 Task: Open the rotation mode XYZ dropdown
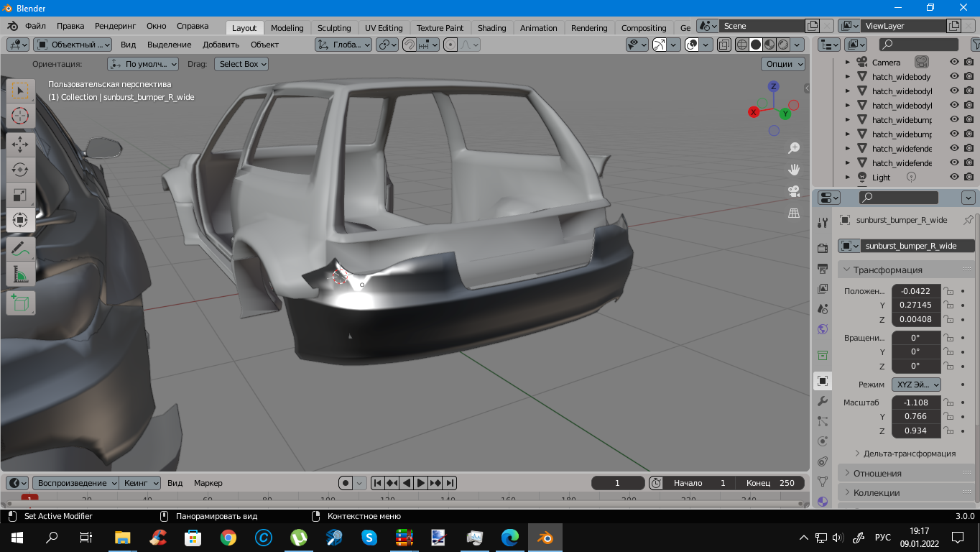pos(916,385)
